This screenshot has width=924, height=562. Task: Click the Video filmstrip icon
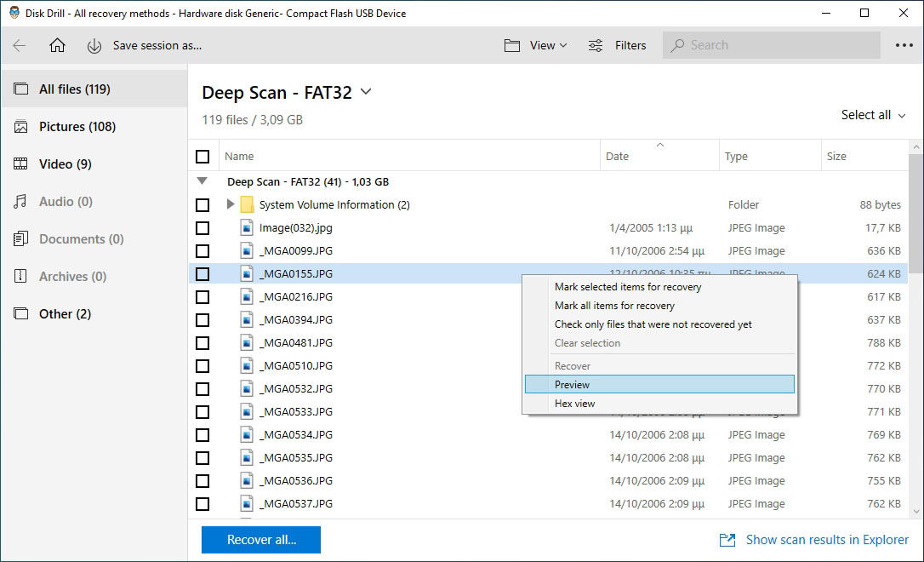(20, 164)
